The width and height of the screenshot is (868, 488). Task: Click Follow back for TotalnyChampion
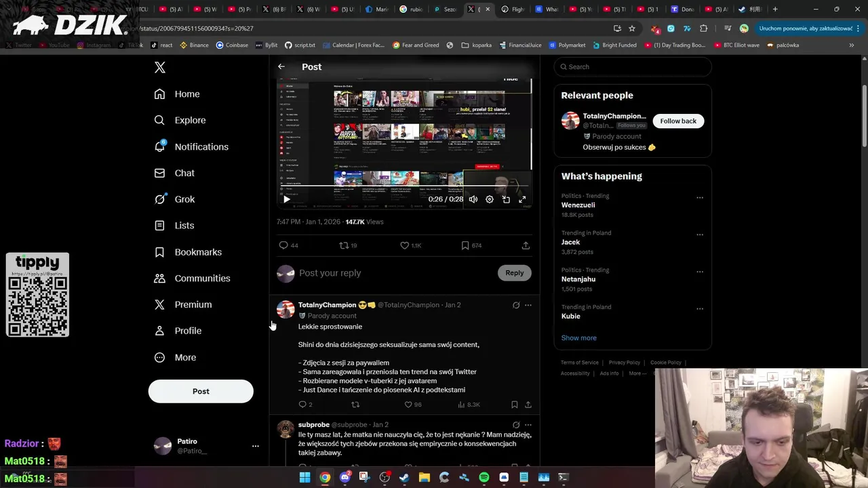click(x=678, y=121)
